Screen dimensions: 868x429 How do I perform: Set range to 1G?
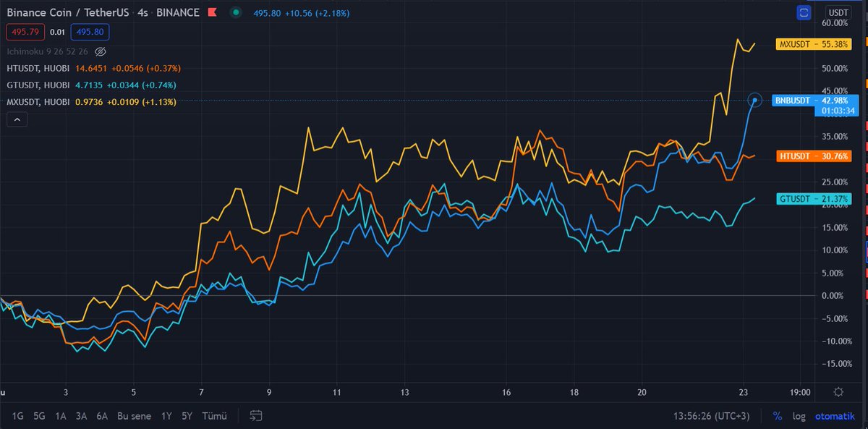click(18, 416)
